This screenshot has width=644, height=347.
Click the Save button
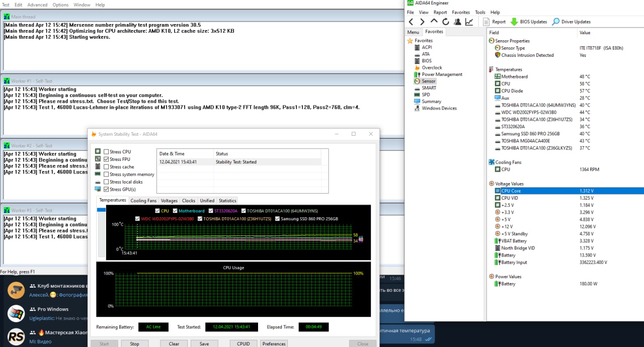204,344
